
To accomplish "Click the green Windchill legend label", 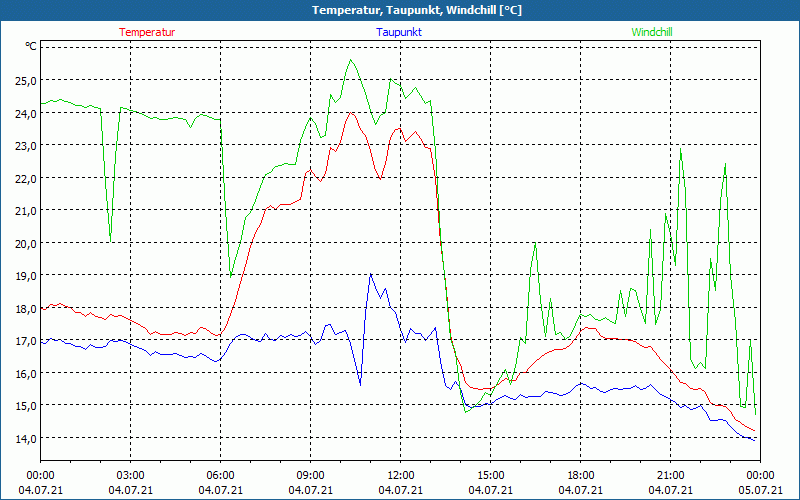I will pyautogui.click(x=652, y=32).
